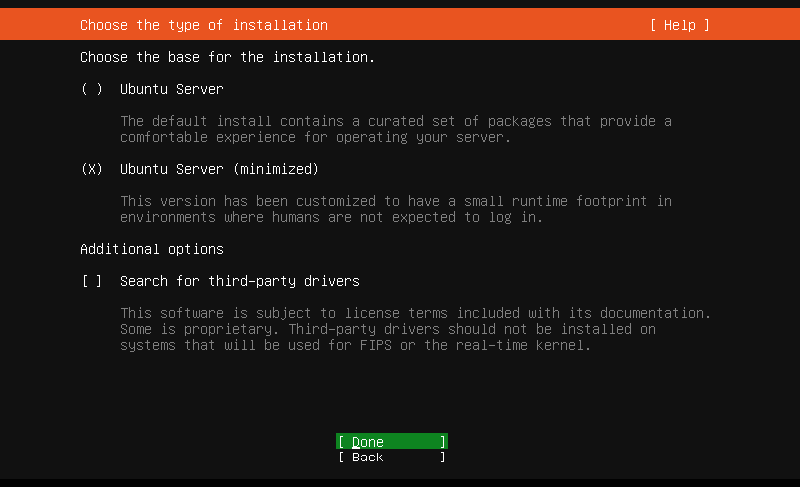Click the "Ubuntu Server (minimized)" option label
Image resolution: width=800 pixels, height=487 pixels.
[x=219, y=169]
